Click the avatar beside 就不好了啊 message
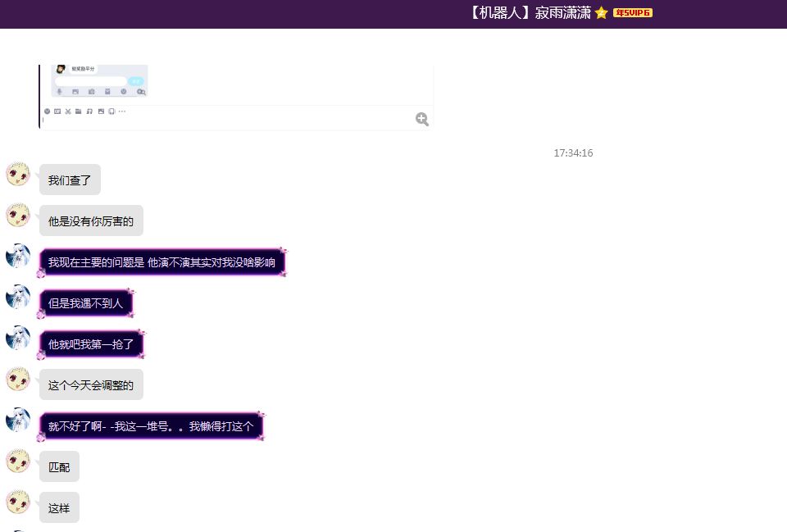 (17, 420)
